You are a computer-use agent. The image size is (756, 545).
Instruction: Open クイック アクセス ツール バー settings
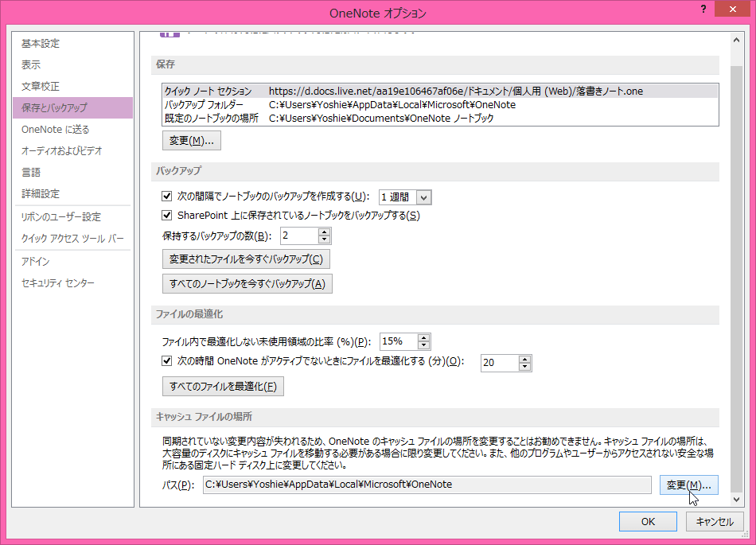[72, 239]
